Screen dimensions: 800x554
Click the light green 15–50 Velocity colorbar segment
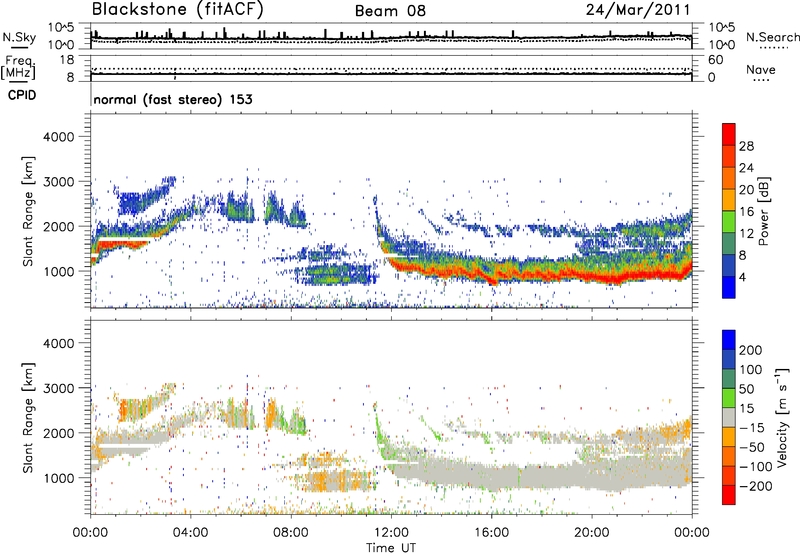click(729, 398)
